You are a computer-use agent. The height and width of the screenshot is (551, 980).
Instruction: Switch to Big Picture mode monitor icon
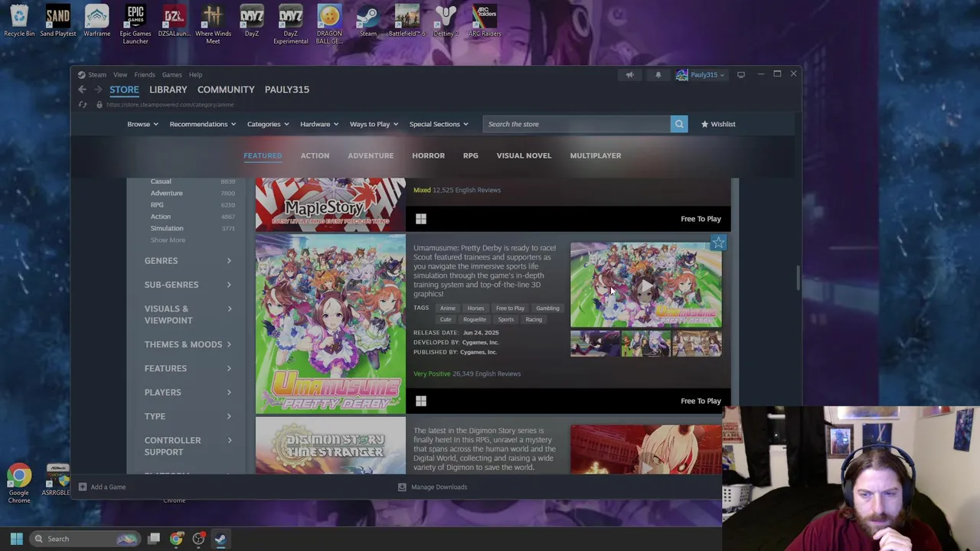point(741,75)
